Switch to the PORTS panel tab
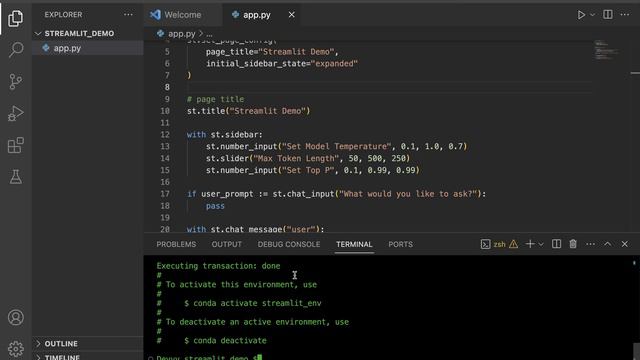Viewport: 640px width, 360px height. pos(400,244)
